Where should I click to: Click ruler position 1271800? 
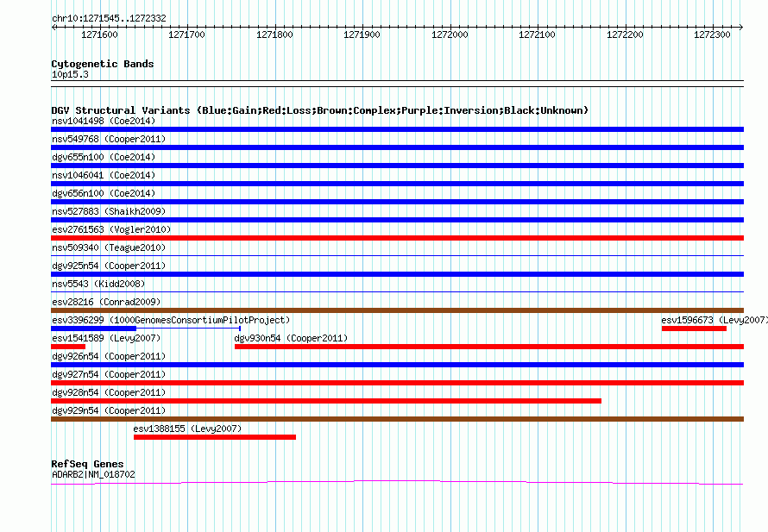coord(274,34)
